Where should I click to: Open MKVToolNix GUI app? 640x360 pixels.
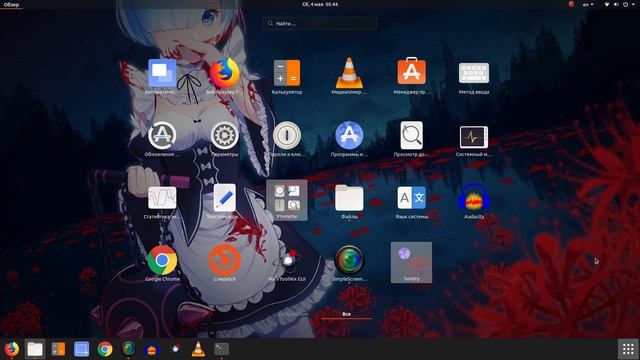(x=287, y=260)
